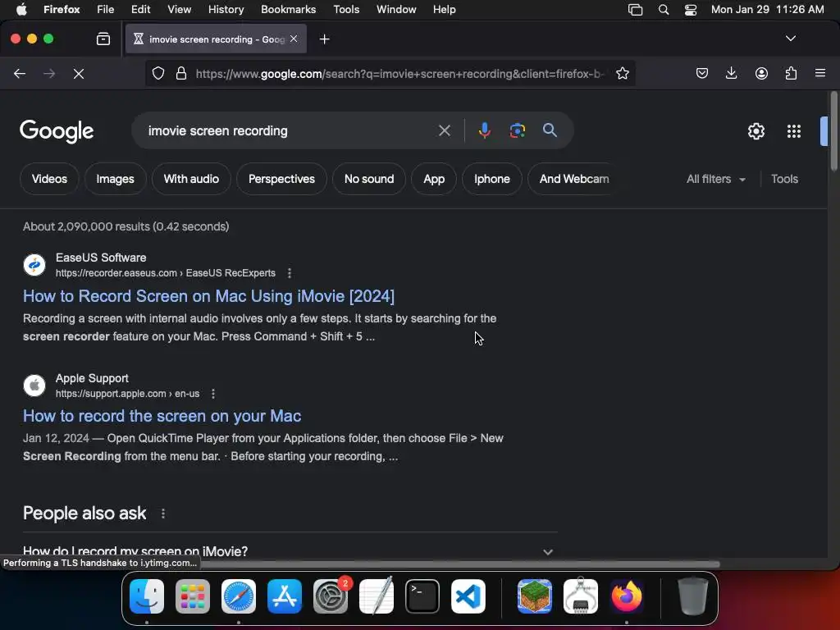Open the Bookmarks menu
The height and width of the screenshot is (630, 840).
click(288, 10)
